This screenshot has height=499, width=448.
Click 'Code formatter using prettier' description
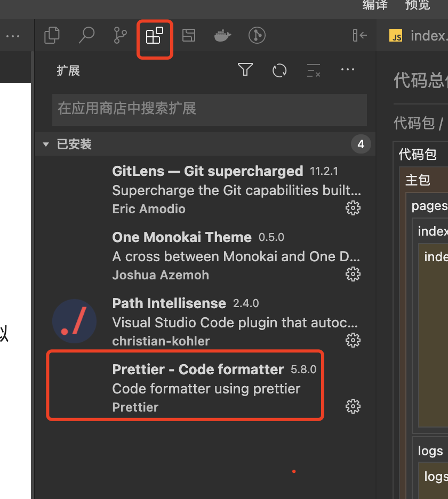pyautogui.click(x=206, y=389)
